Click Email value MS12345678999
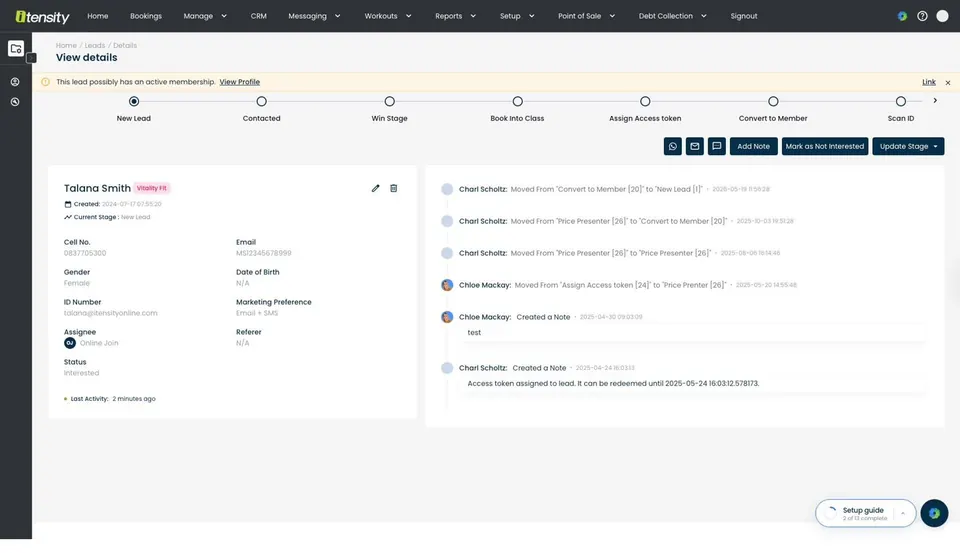This screenshot has width=960, height=553. click(x=263, y=253)
